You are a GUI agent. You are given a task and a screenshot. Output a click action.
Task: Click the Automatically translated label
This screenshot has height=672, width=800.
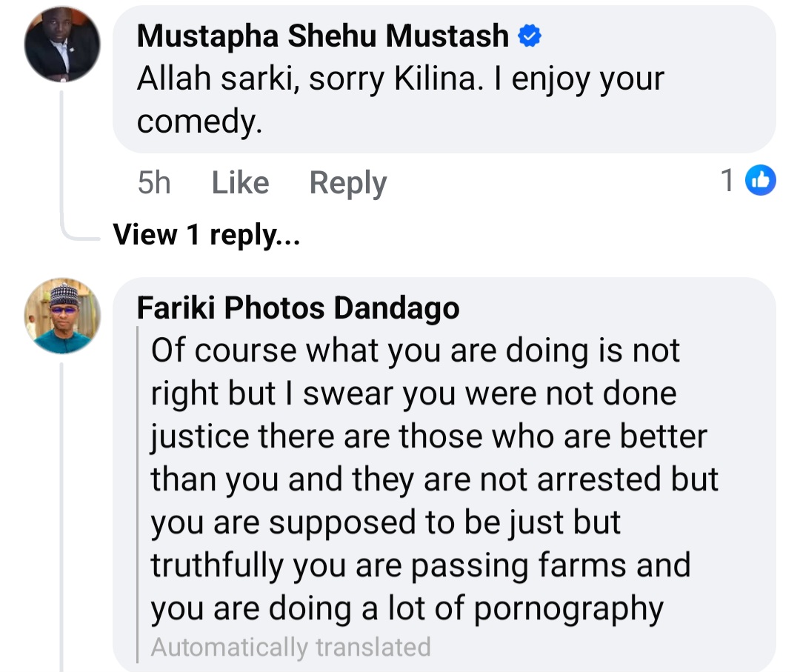coord(290,647)
